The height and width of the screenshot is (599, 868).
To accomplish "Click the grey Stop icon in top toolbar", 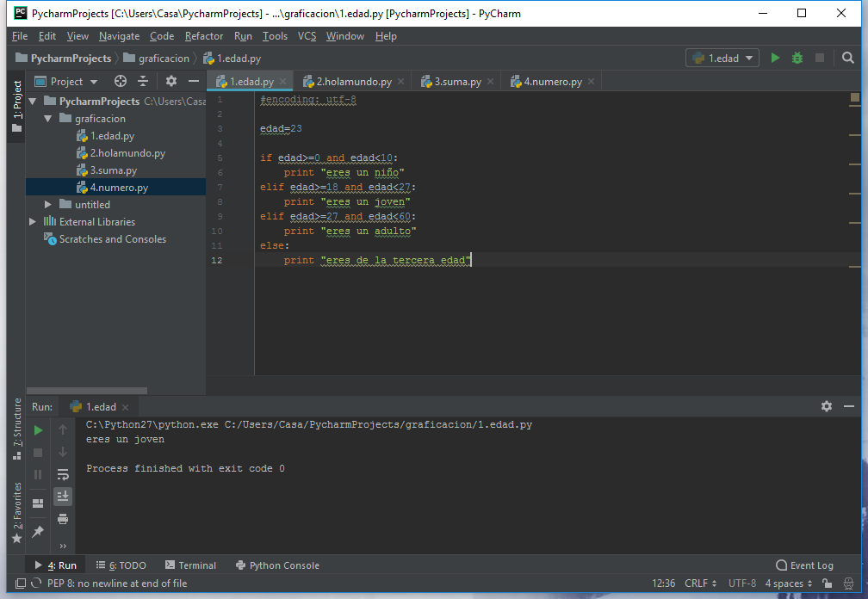I will [820, 58].
